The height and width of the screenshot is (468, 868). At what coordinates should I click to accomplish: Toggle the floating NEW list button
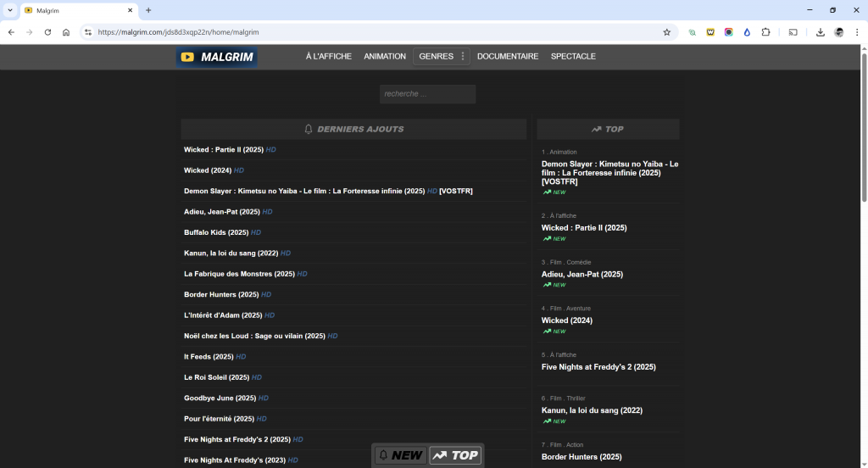coord(400,455)
